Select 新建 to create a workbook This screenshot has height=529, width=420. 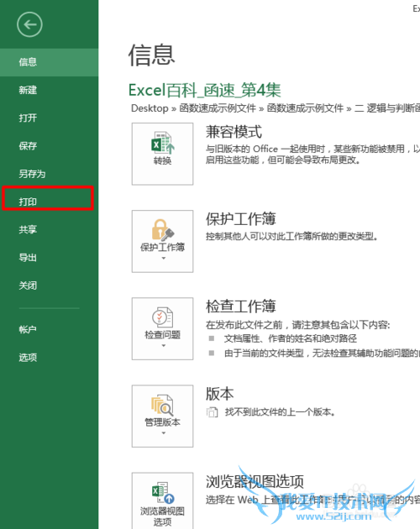point(49,90)
